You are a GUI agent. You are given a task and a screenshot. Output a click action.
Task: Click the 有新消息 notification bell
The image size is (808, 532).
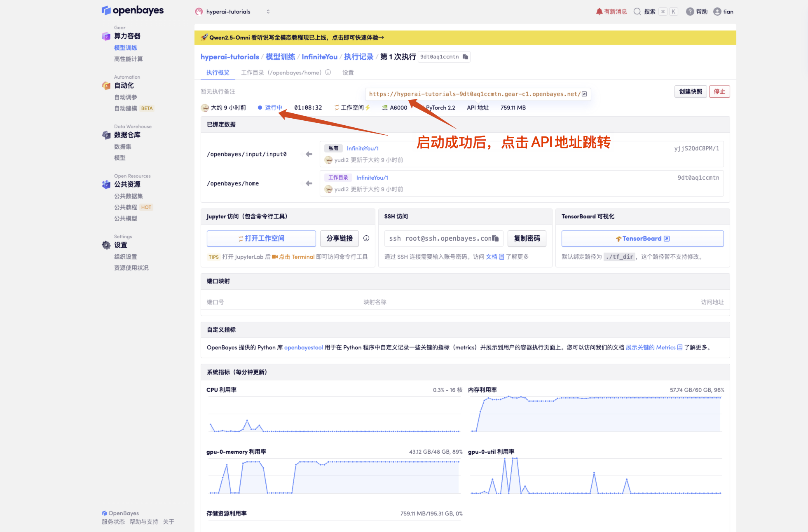(599, 12)
